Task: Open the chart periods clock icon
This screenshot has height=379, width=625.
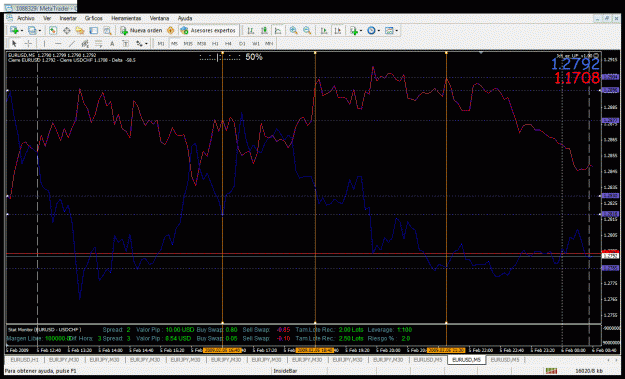Action: tap(371, 31)
